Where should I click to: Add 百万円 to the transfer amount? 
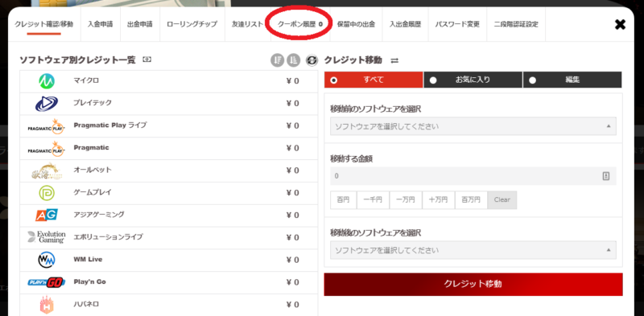pos(471,200)
